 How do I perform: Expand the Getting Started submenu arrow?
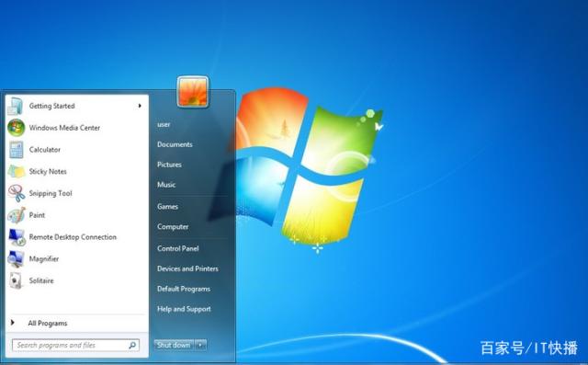pyautogui.click(x=140, y=106)
